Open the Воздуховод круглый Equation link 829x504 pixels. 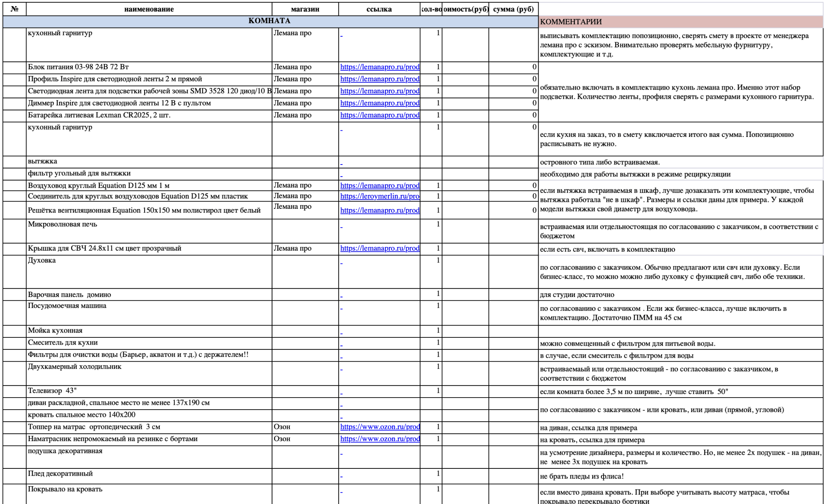(x=380, y=186)
